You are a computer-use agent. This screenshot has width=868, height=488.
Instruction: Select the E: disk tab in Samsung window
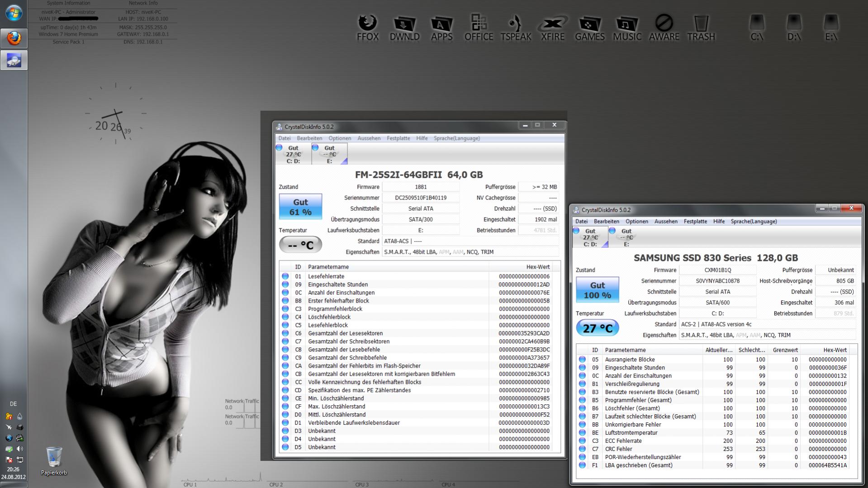(x=626, y=237)
